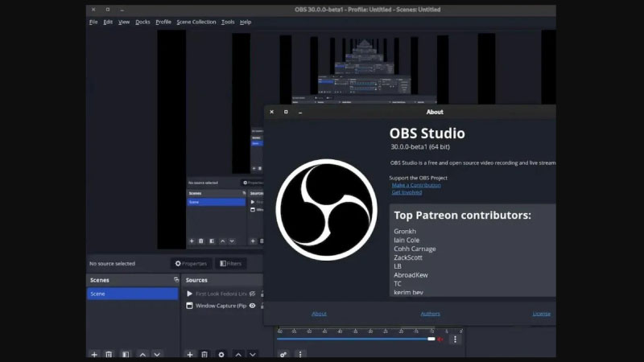Click the 'No source selected' label
The width and height of the screenshot is (644, 362).
(x=112, y=264)
